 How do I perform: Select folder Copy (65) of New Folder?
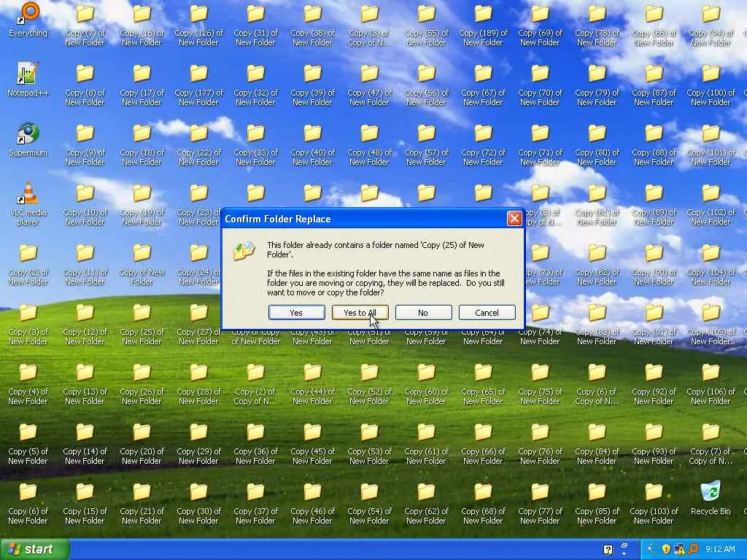coord(483,385)
